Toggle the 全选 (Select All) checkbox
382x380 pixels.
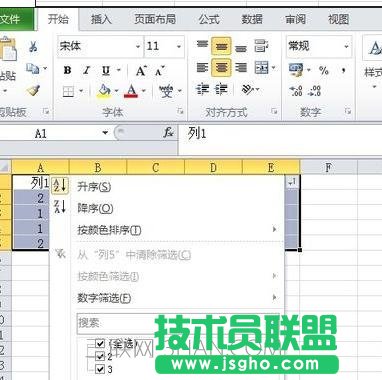point(100,343)
